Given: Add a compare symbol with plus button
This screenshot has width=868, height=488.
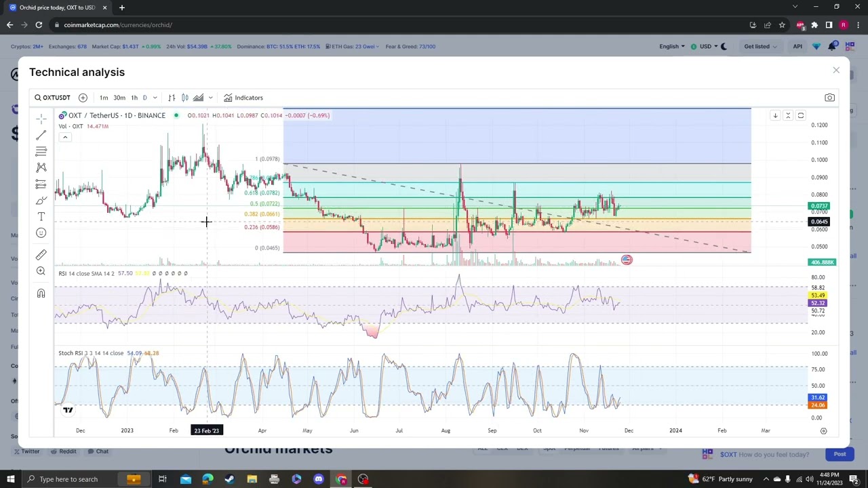Looking at the screenshot, I should (x=83, y=98).
